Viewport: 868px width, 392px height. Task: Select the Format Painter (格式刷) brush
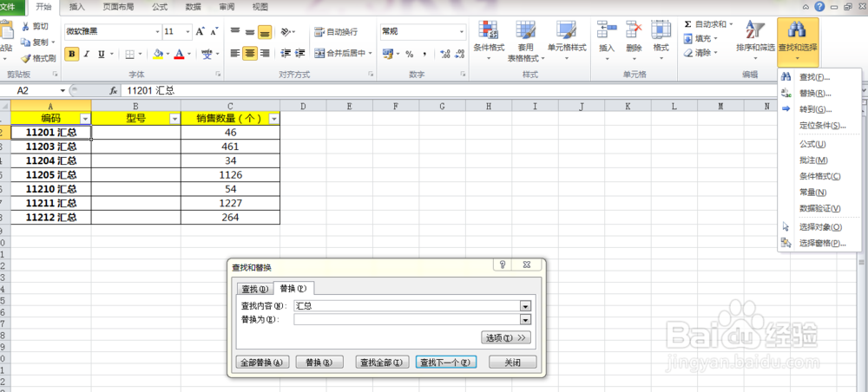(x=25, y=58)
